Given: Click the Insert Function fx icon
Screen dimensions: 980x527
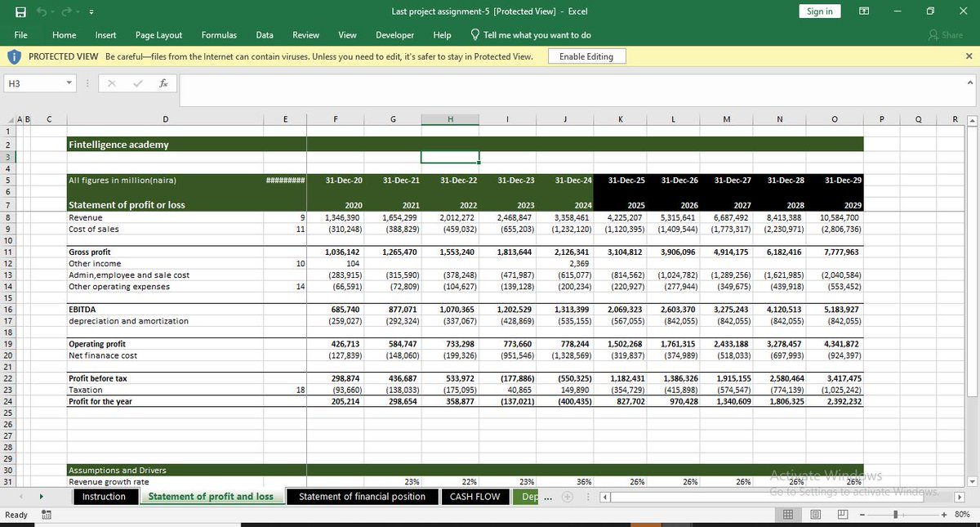Looking at the screenshot, I should pyautogui.click(x=163, y=83).
